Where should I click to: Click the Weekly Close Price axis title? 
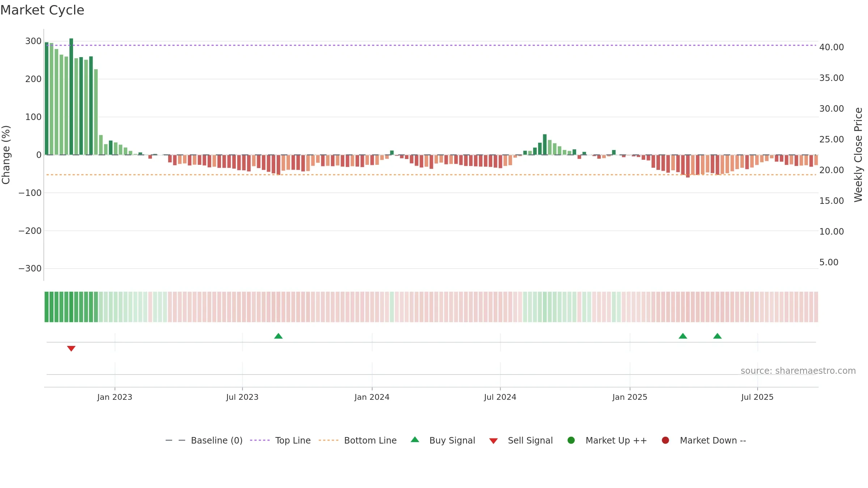click(858, 155)
